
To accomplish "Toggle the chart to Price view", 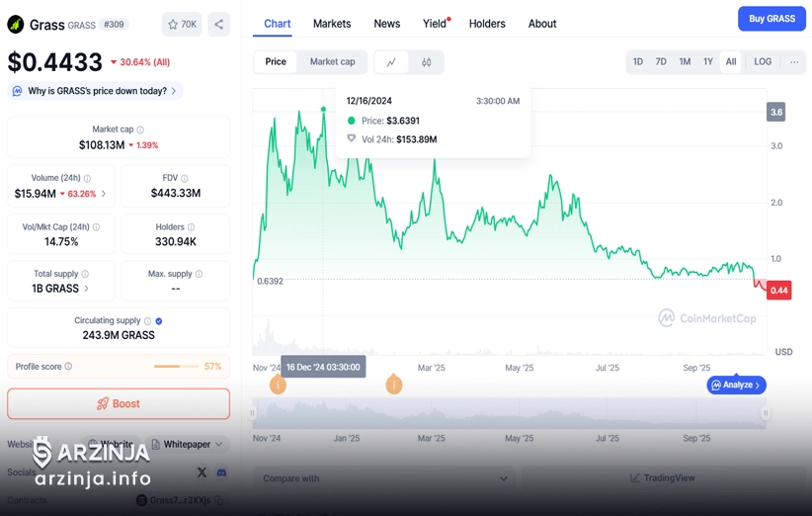I will click(276, 62).
